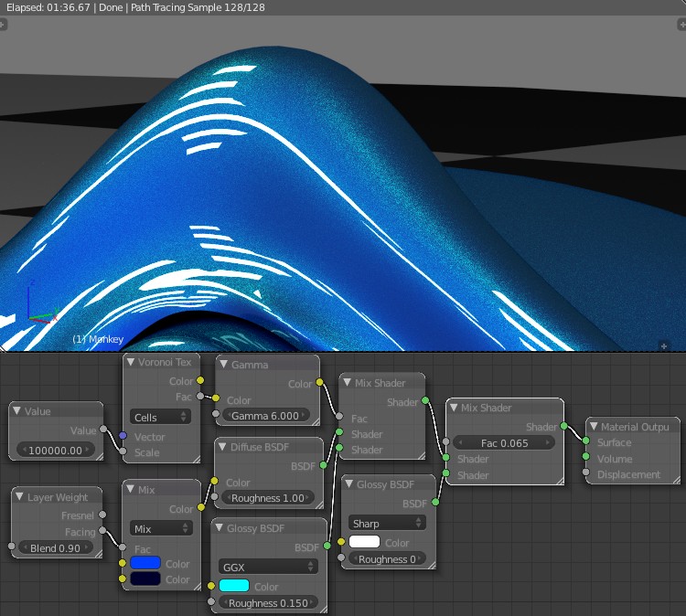Viewport: 686px width, 616px height.
Task: Collapse the Glossy BSDF node with GGX
Action: [220, 527]
